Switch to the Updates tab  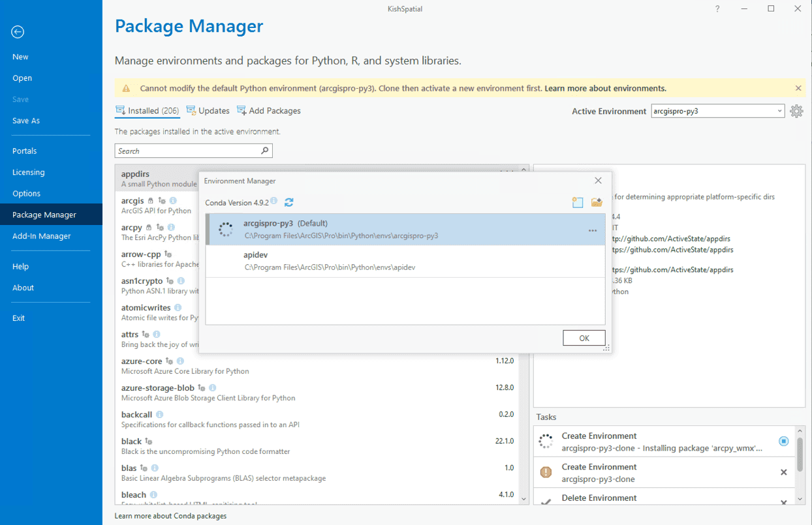pyautogui.click(x=208, y=111)
